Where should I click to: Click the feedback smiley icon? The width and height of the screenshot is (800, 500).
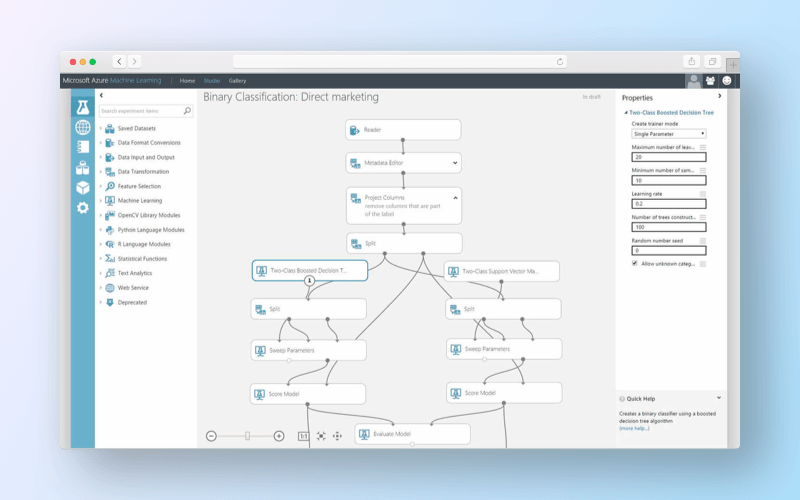click(x=727, y=81)
